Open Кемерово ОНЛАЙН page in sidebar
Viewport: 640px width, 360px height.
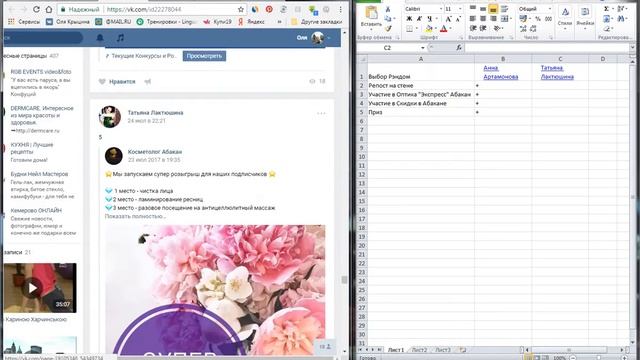[36, 211]
